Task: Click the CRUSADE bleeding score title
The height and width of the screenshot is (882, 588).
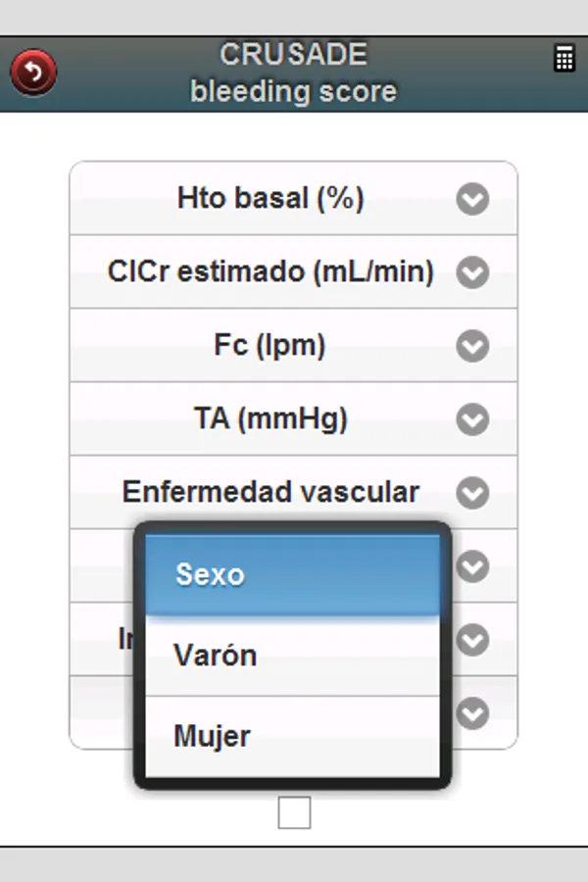Action: [293, 73]
